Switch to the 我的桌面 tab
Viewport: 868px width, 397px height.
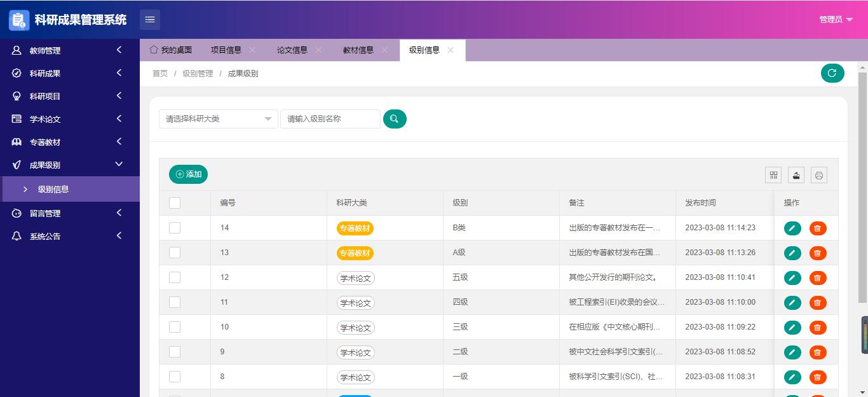pos(171,50)
